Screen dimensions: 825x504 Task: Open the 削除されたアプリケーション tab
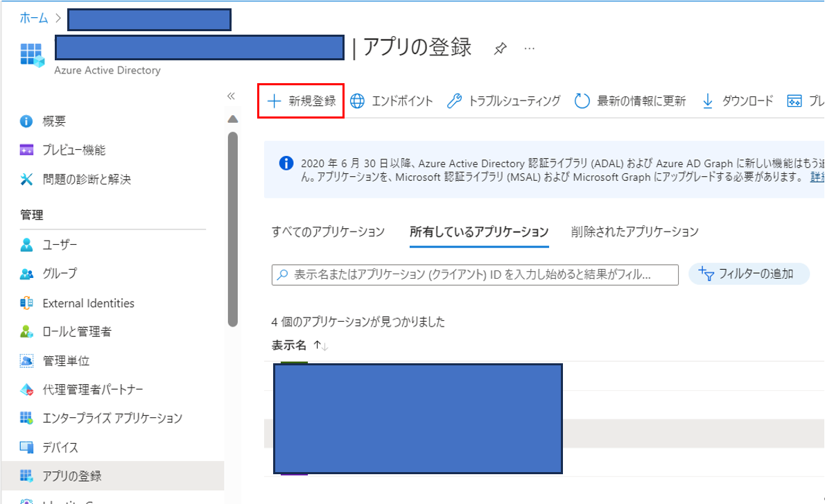coord(635,232)
